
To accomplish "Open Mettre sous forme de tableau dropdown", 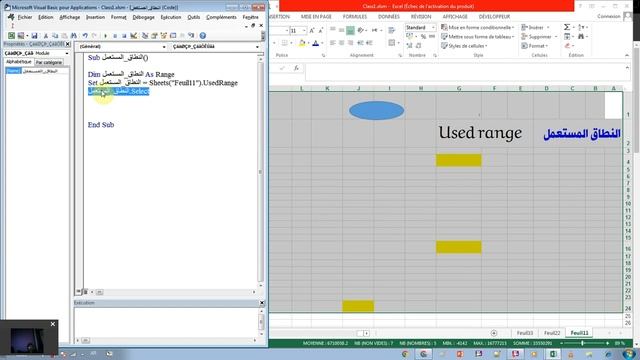I will click(x=478, y=37).
